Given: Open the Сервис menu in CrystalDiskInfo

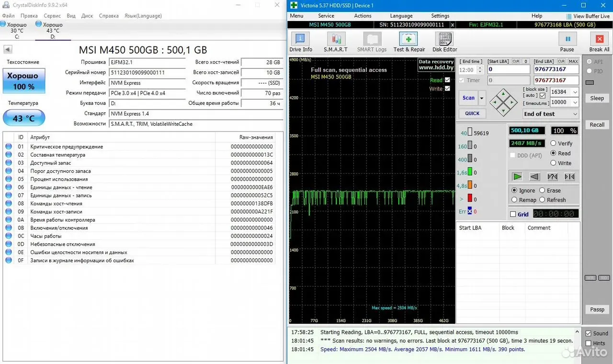Looking at the screenshot, I should [52, 16].
